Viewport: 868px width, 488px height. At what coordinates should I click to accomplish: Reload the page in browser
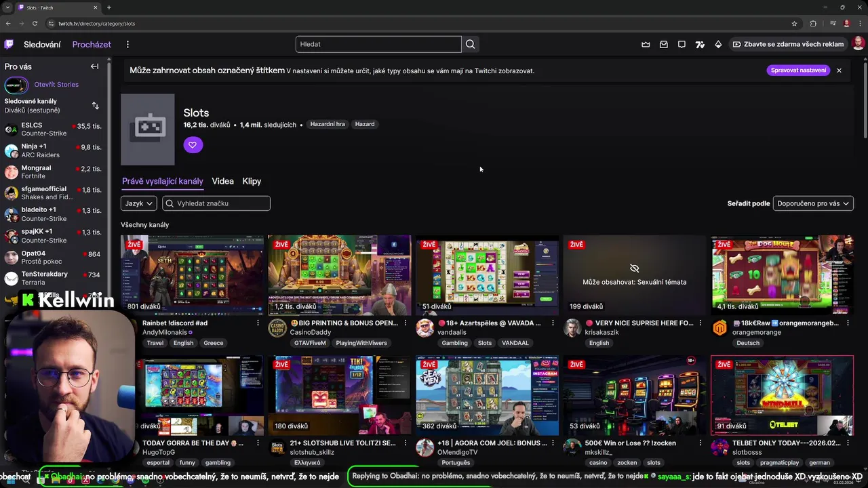(x=35, y=23)
